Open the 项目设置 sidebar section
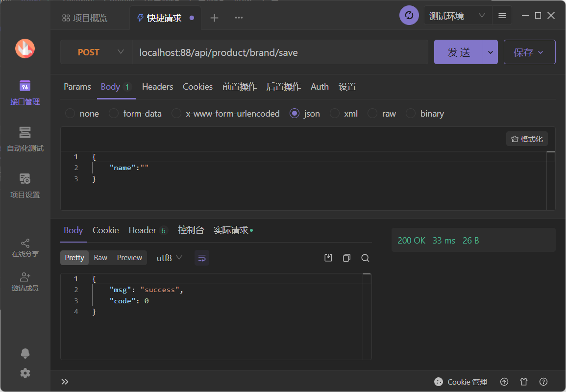Image resolution: width=566 pixels, height=392 pixels. [25, 186]
